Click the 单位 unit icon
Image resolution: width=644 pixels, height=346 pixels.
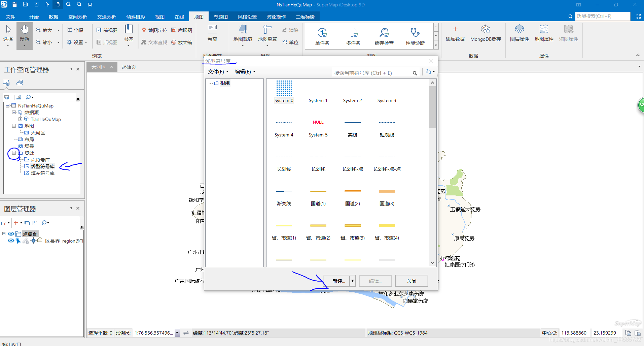(x=290, y=42)
